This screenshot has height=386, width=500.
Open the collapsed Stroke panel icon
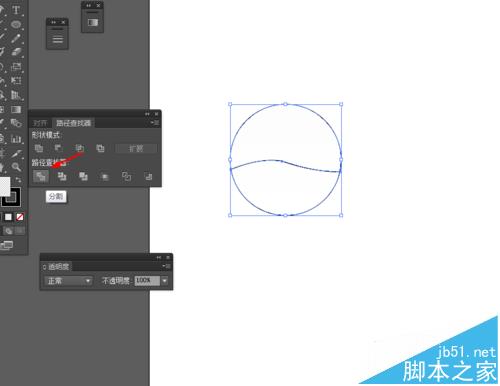click(x=57, y=39)
